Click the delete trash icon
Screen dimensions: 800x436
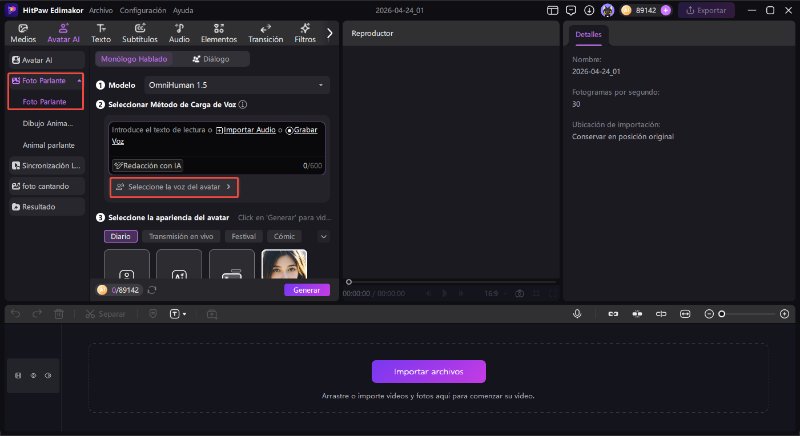59,314
